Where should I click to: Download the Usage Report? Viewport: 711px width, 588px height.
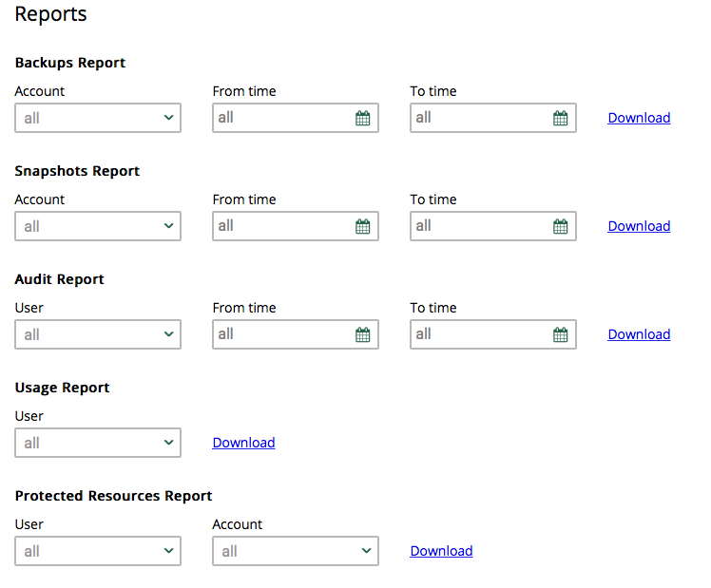click(243, 443)
